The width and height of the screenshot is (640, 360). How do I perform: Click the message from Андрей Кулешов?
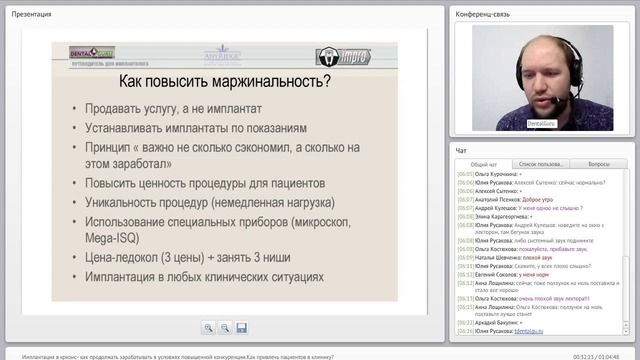[x=520, y=208]
